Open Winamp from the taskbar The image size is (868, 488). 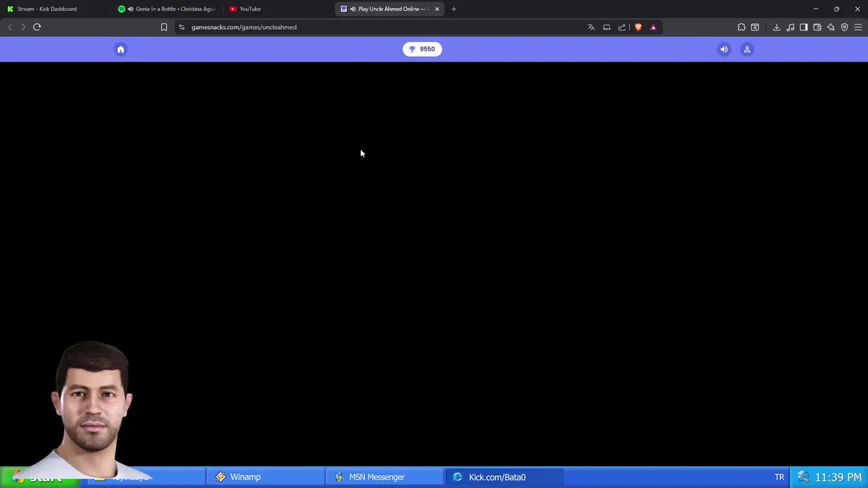pyautogui.click(x=265, y=477)
